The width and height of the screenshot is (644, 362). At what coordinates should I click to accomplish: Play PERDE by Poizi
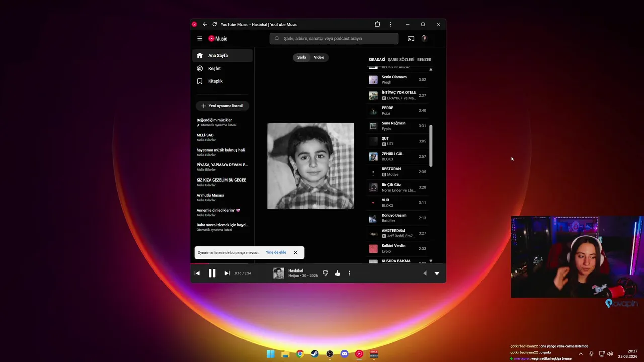(x=397, y=110)
